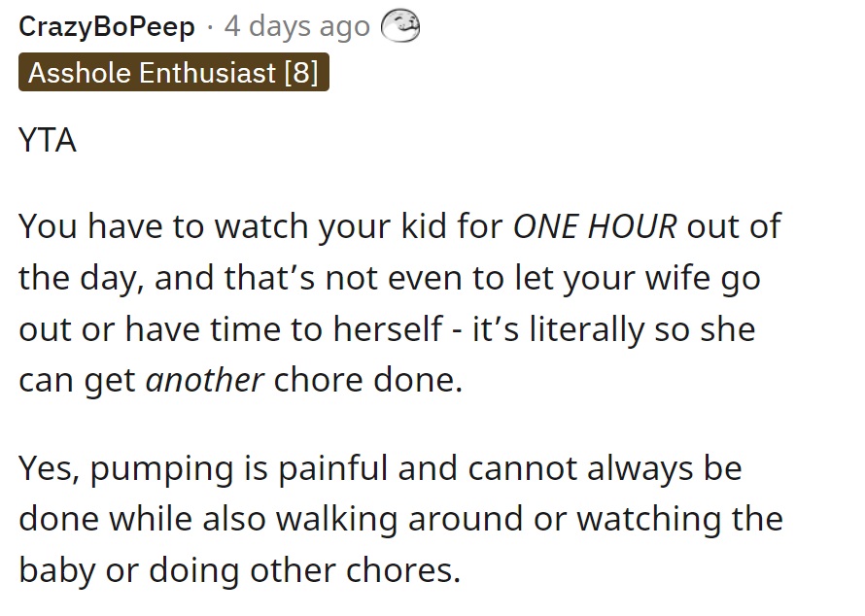Click the words 'the day, and that's'
The width and height of the screenshot is (865, 616).
(167, 277)
